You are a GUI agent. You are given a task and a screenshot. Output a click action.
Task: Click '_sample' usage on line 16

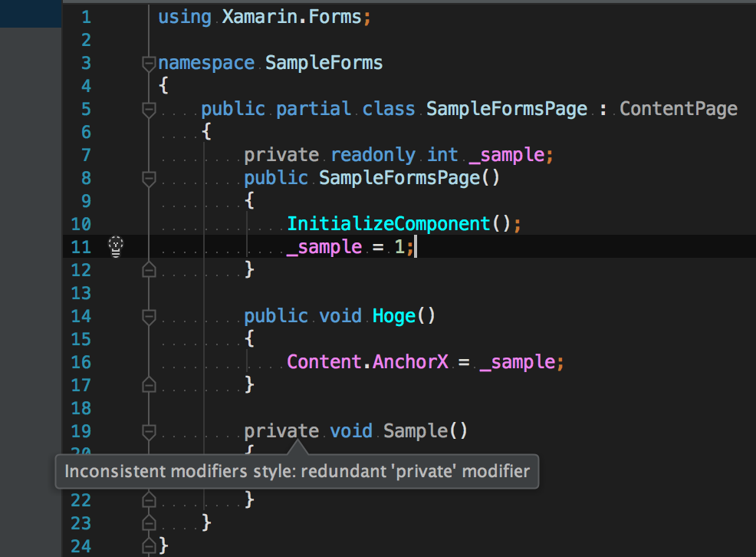518,362
